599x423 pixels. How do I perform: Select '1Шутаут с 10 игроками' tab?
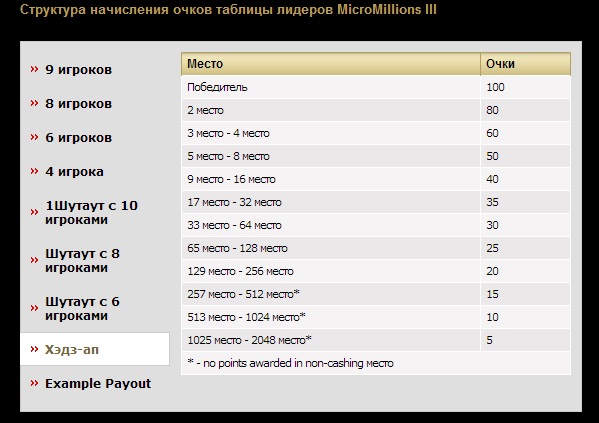pyautogui.click(x=91, y=212)
